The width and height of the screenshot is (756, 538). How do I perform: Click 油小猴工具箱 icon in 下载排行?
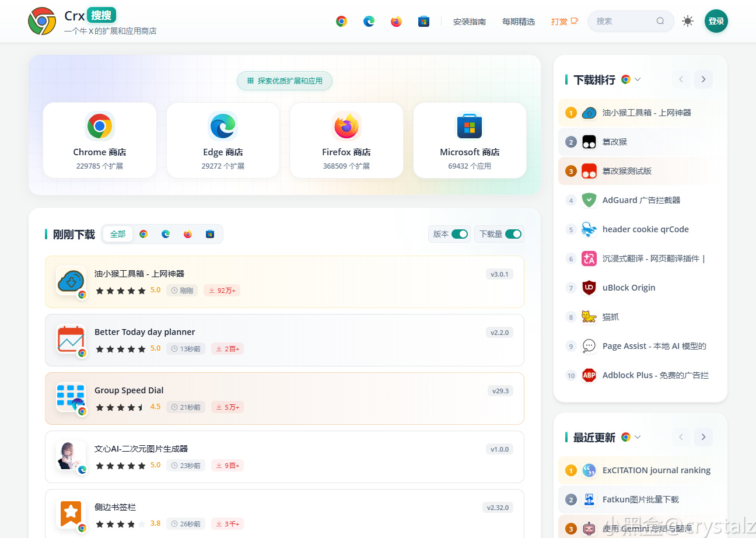[589, 113]
